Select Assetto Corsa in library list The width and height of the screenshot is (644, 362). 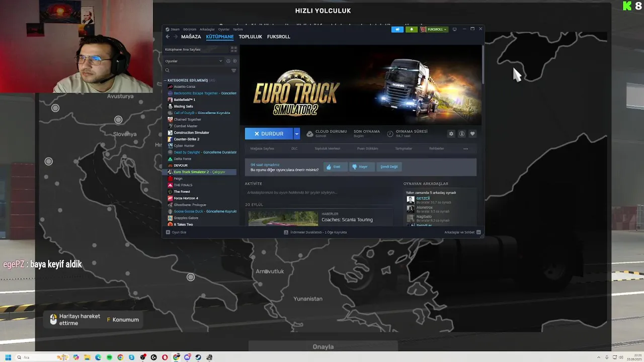click(x=202, y=86)
